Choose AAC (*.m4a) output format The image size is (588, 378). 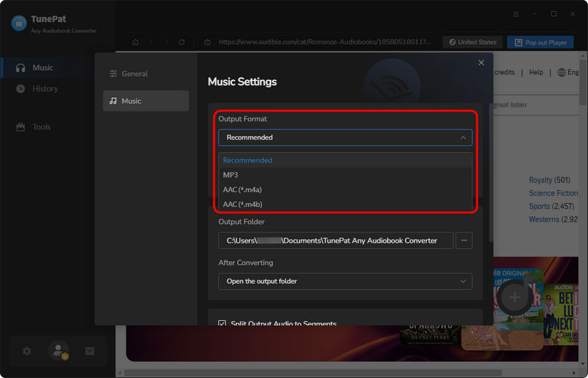pyautogui.click(x=345, y=190)
